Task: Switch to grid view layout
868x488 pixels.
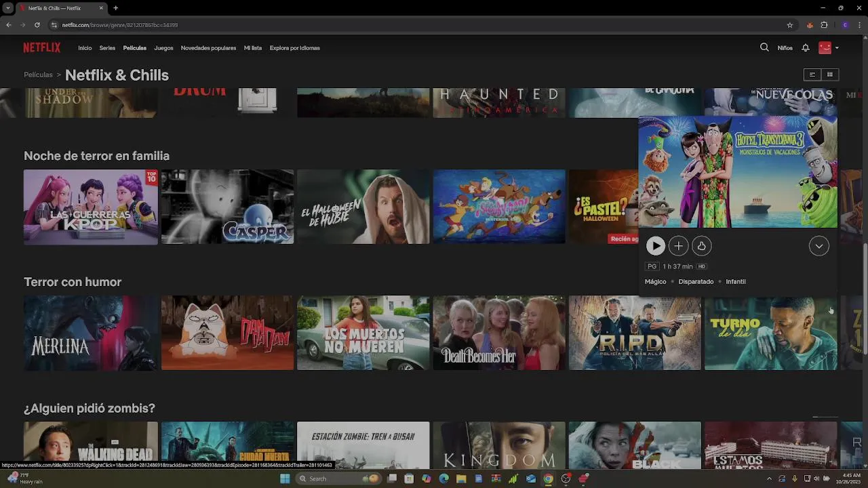Action: (829, 75)
